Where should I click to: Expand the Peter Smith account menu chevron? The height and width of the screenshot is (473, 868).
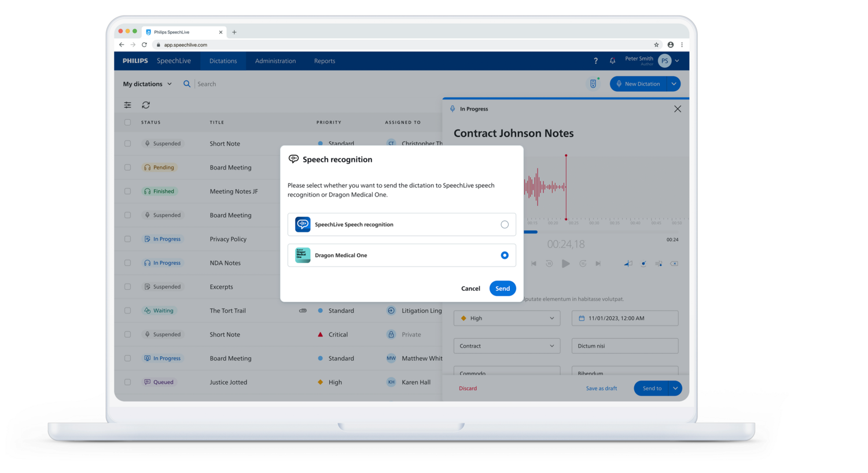point(677,61)
